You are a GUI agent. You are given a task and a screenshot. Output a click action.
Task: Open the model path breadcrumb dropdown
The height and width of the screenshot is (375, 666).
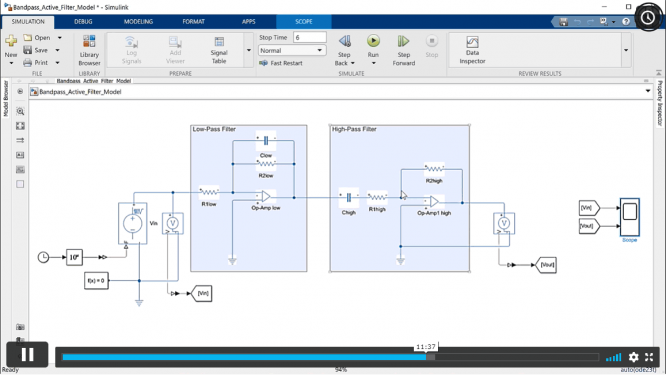(x=648, y=91)
